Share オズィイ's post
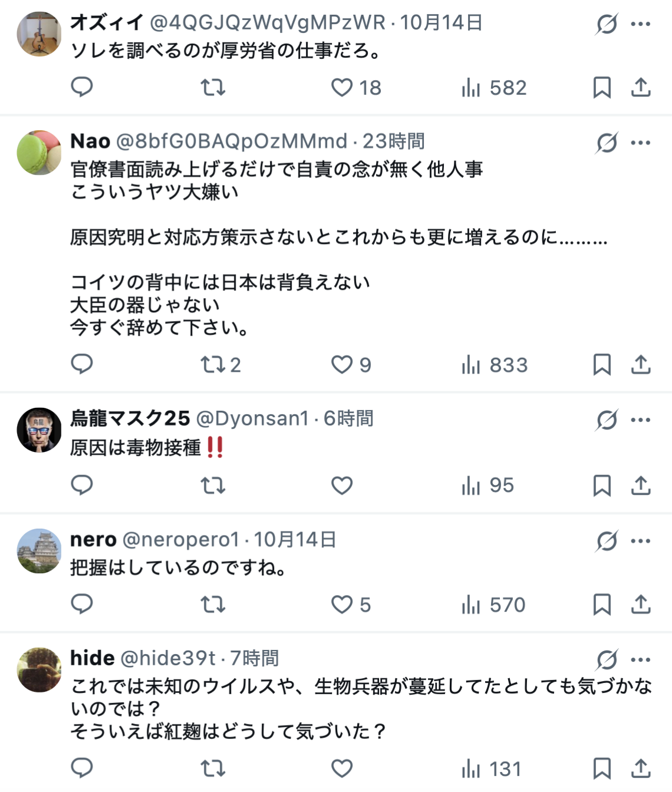Viewport: 672px width, 792px height. [641, 88]
